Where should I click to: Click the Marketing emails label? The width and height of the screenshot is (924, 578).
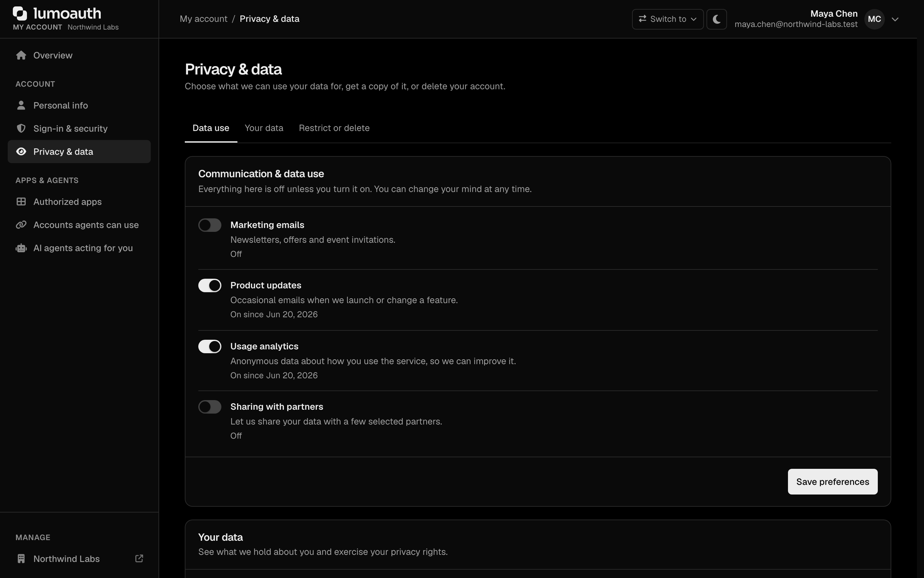tap(267, 225)
